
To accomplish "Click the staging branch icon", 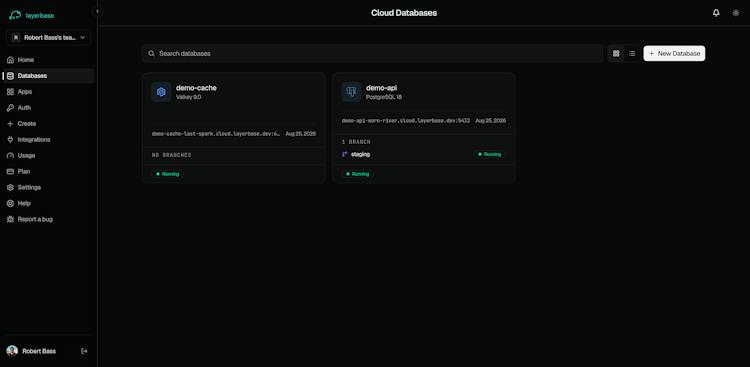I will [x=344, y=154].
